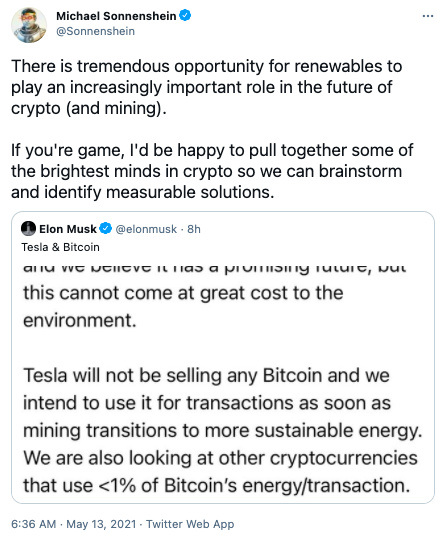Click Elon Musk's verified badge
Image resolution: width=444 pixels, height=541 pixels.
click(x=106, y=228)
